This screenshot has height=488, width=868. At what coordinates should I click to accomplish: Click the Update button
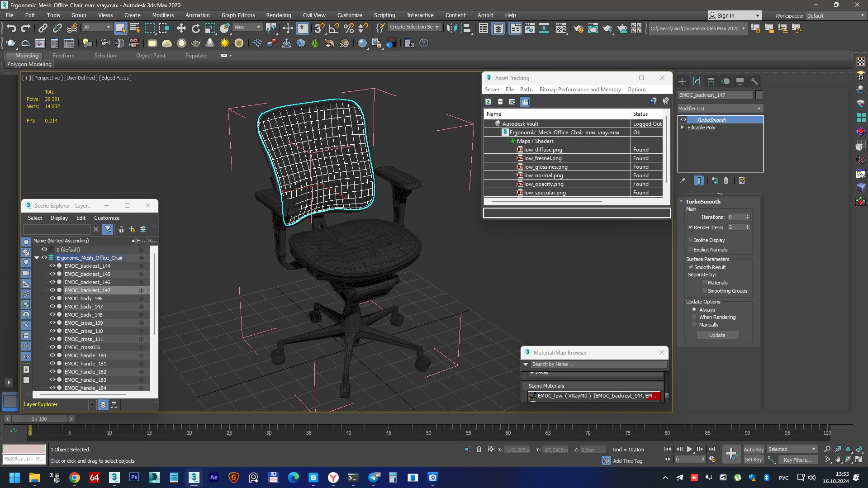click(717, 335)
